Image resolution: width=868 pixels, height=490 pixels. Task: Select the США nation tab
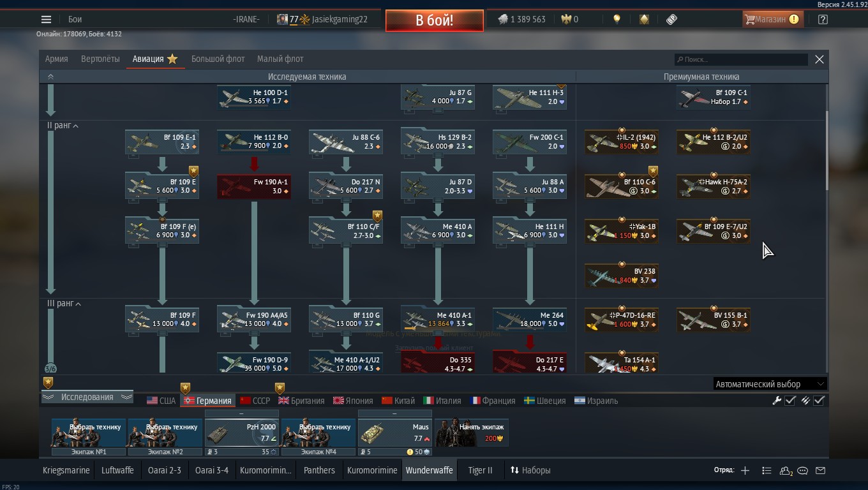161,401
